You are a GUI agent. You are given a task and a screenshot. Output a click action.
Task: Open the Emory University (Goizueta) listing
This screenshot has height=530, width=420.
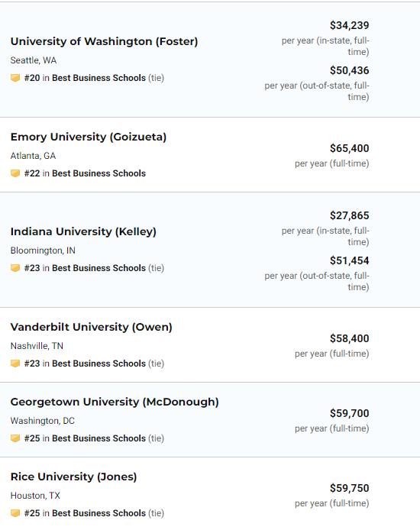tap(89, 137)
